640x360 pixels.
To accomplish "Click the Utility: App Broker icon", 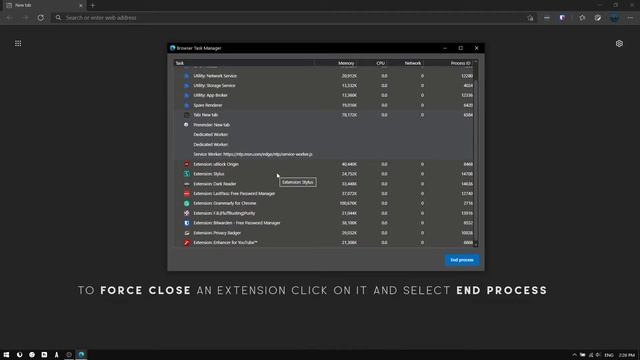I will 187,95.
